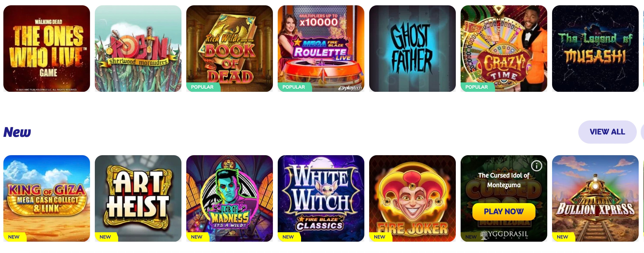The width and height of the screenshot is (644, 253).
Task: Open Bullion Xpress game tile
Action: click(x=595, y=199)
